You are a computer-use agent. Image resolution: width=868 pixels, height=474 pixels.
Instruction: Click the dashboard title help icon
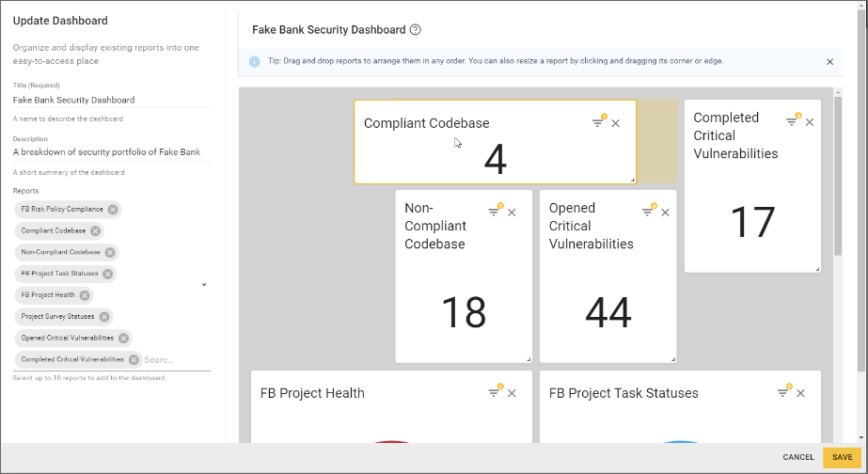416,29
